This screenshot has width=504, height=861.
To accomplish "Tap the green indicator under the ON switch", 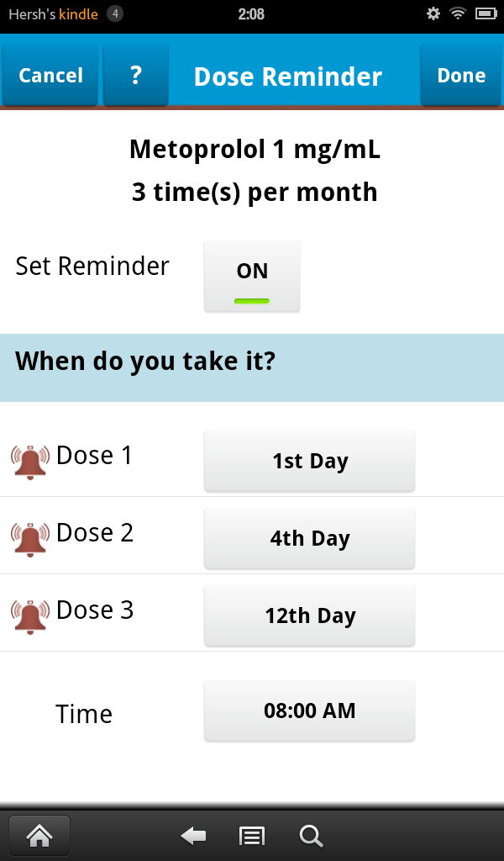I will coord(251,299).
